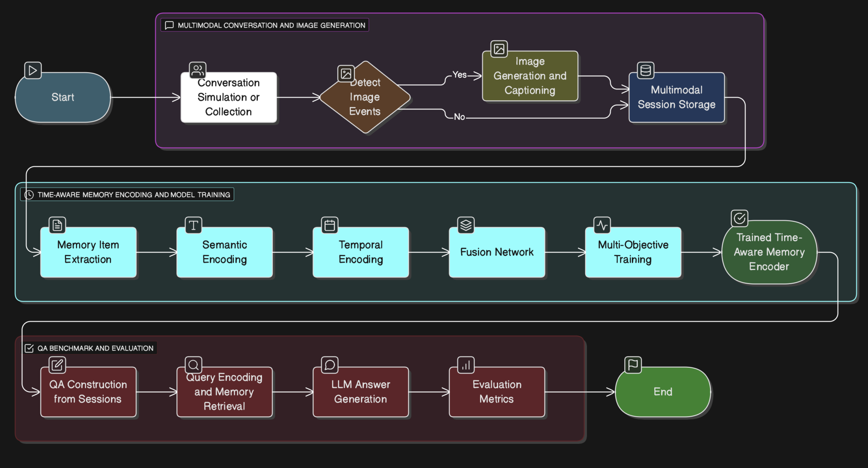Viewport: 868px width, 468px height.
Task: Click the Multi-Objective Training node
Action: [633, 252]
